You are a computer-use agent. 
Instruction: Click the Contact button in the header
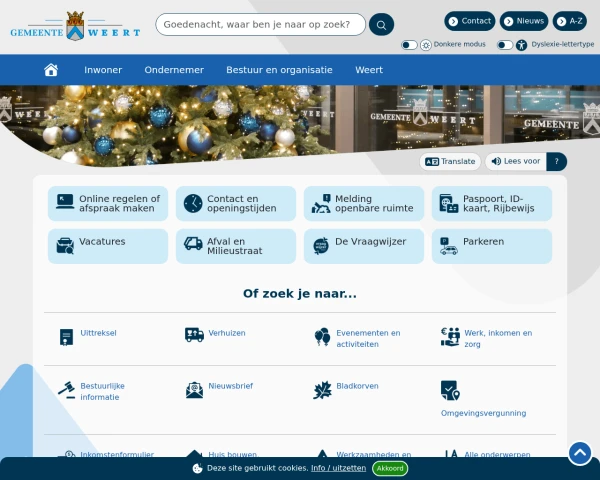point(470,21)
